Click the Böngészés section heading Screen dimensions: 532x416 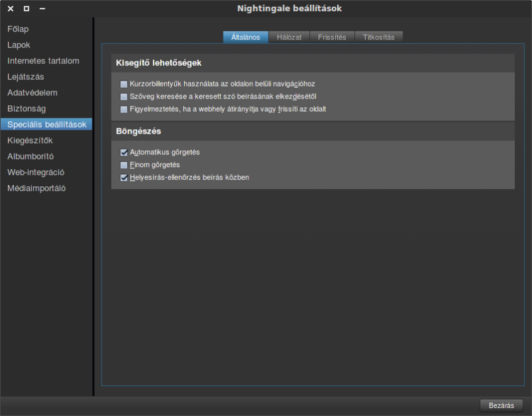138,131
